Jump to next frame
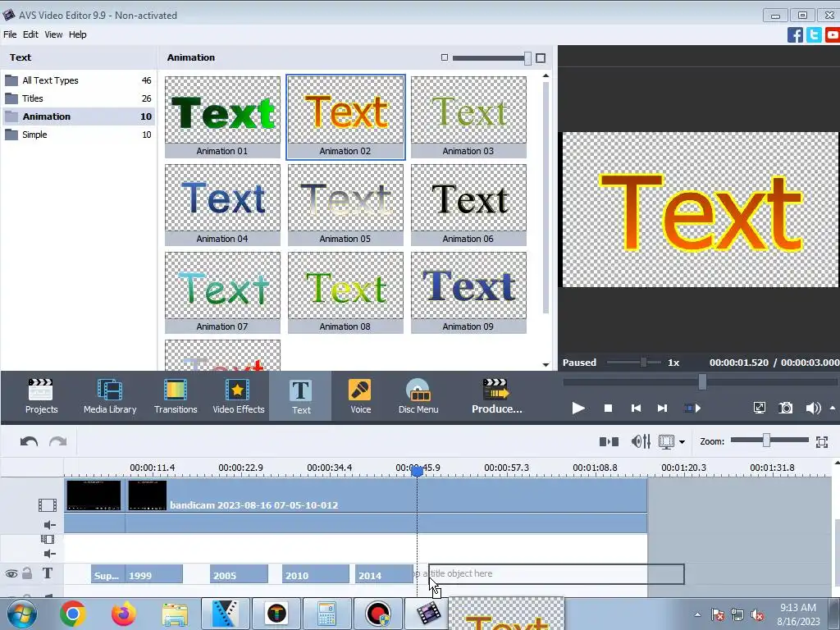The height and width of the screenshot is (630, 840). 663,409
